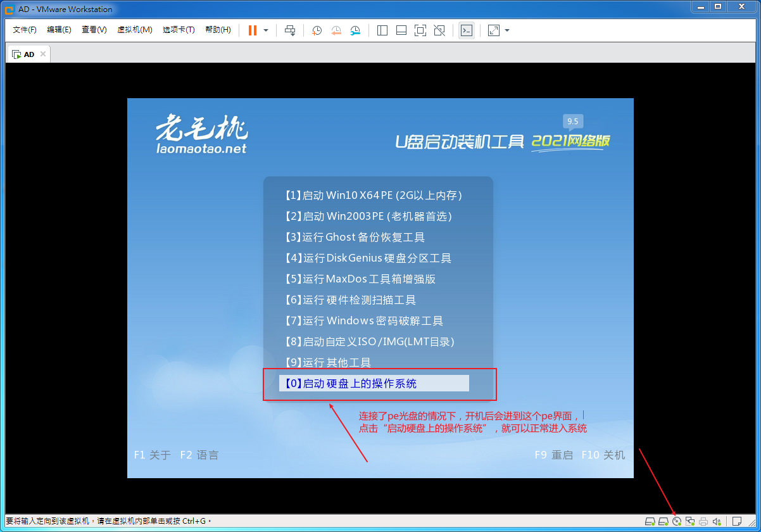Enter full screen mode
The image size is (761, 532).
pos(420,30)
